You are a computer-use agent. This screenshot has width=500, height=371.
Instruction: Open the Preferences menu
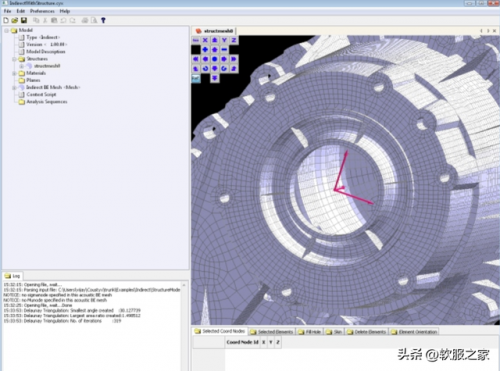[42, 11]
